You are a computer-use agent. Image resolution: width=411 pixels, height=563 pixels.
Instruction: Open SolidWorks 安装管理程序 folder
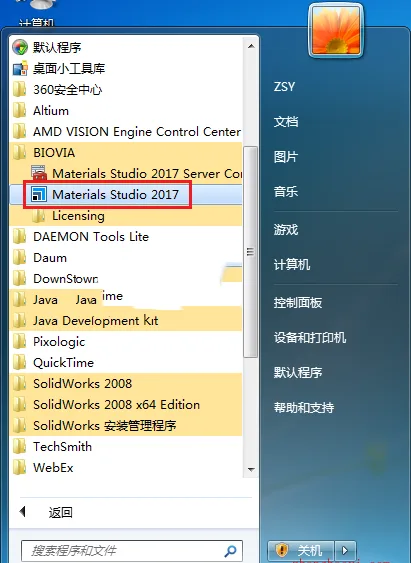tap(126, 426)
